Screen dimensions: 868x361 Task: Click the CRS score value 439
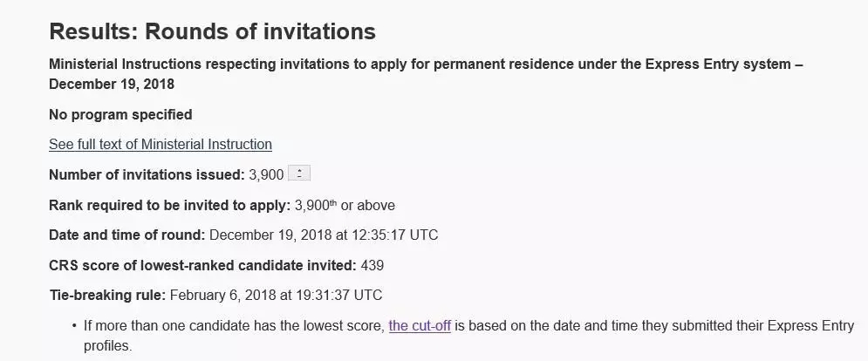tap(372, 265)
